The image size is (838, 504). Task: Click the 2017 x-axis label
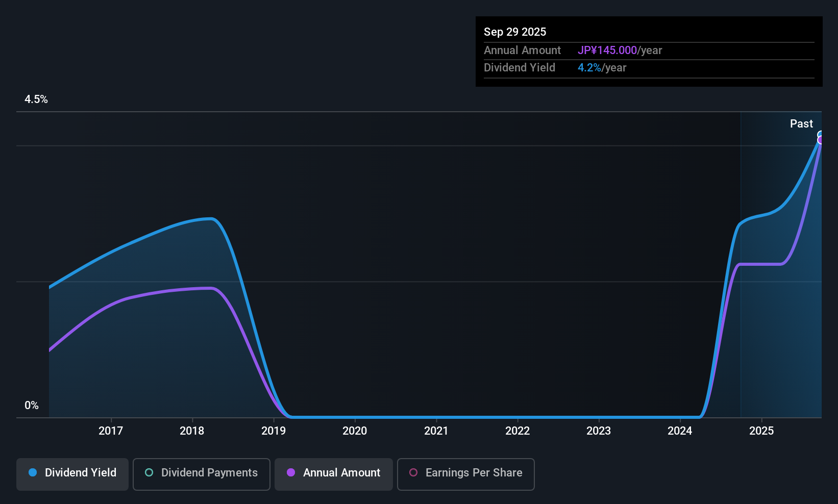[x=111, y=431]
